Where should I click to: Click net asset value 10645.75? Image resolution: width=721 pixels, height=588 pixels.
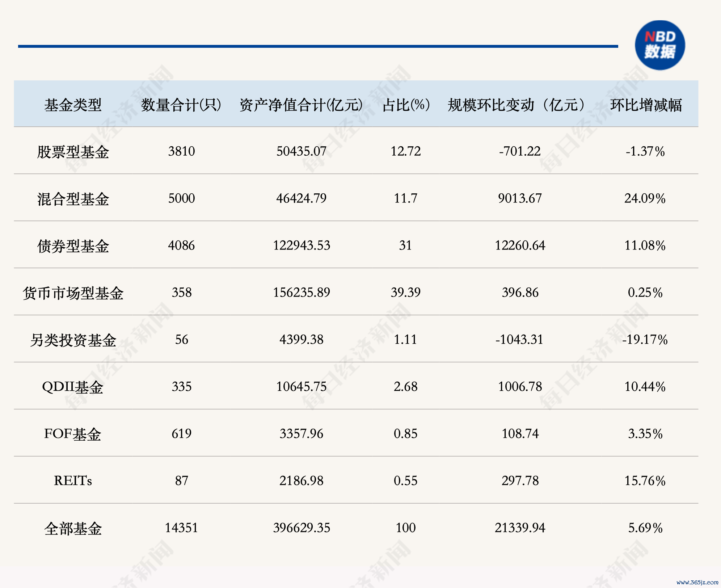tap(301, 386)
